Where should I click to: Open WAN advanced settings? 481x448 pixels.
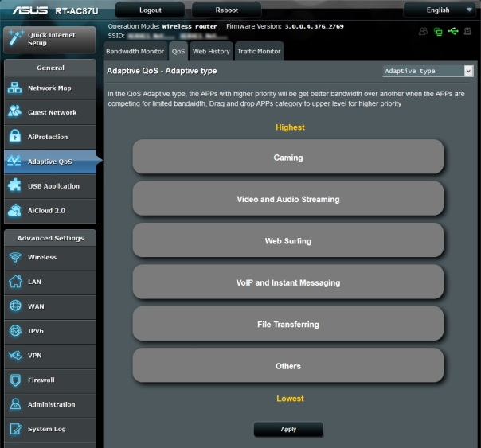(x=50, y=306)
